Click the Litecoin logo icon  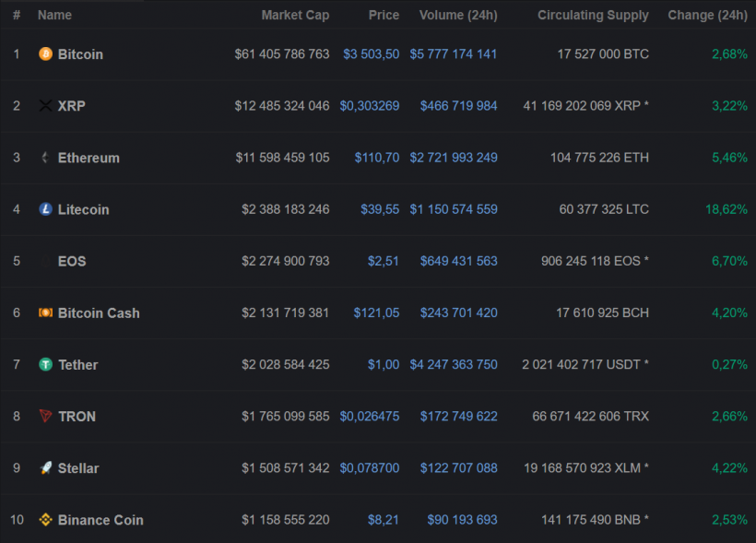[45, 209]
